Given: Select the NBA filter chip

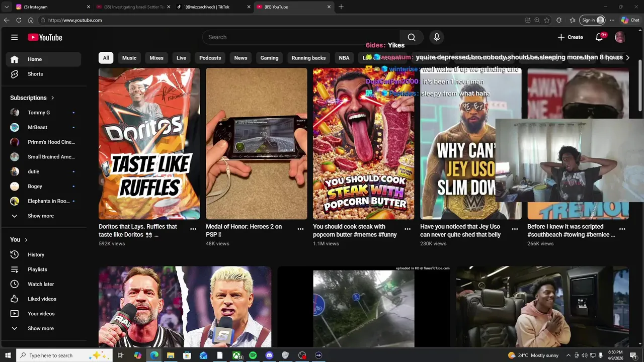Looking at the screenshot, I should point(344,58).
